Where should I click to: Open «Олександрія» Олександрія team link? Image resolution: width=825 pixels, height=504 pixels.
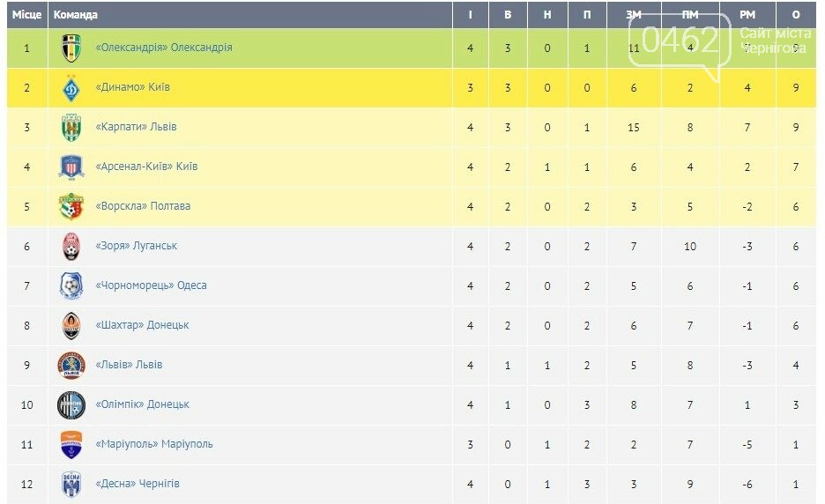[x=163, y=48]
